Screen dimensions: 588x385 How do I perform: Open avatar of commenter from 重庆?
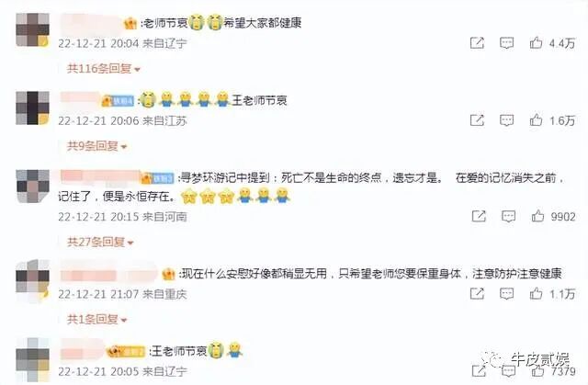pyautogui.click(x=33, y=281)
